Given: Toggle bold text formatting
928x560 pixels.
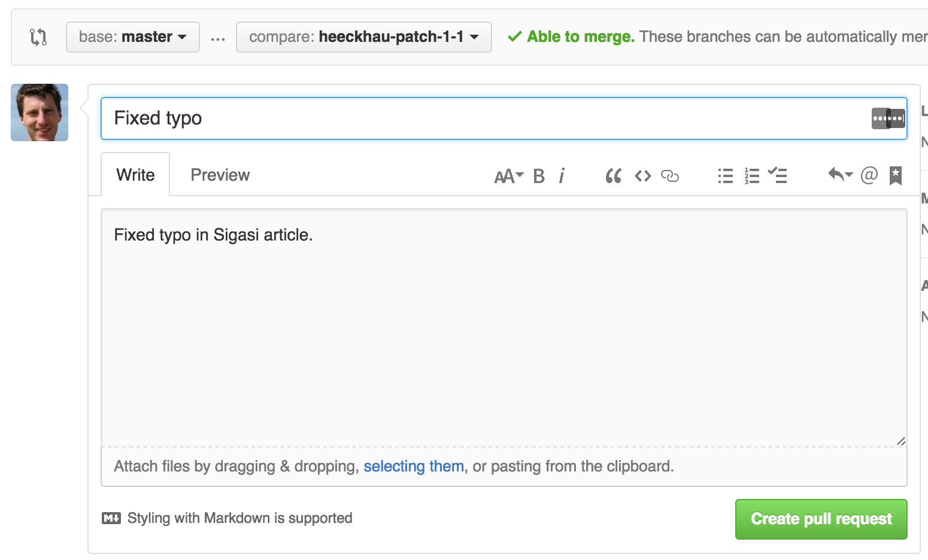Looking at the screenshot, I should [539, 176].
